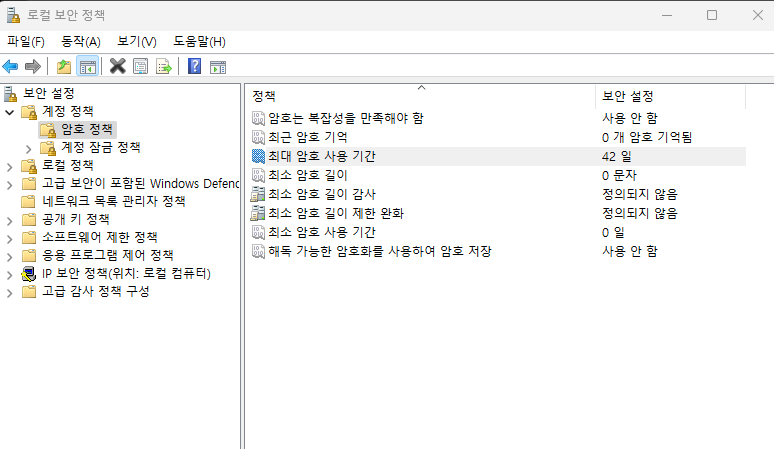
Task: Open the 동작(A) menu
Action: [80, 41]
